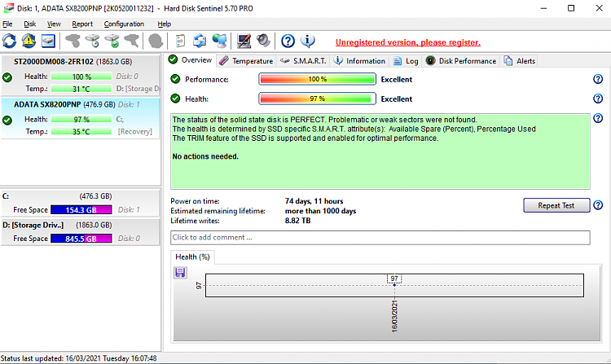Click the 'Click to add comment' field
This screenshot has width=611, height=364.
pos(380,237)
